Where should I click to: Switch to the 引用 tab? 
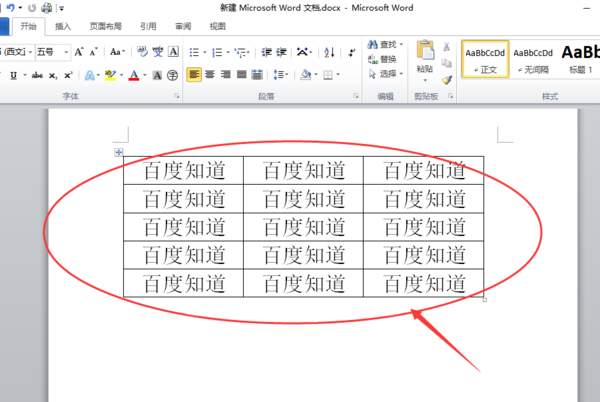[148, 26]
